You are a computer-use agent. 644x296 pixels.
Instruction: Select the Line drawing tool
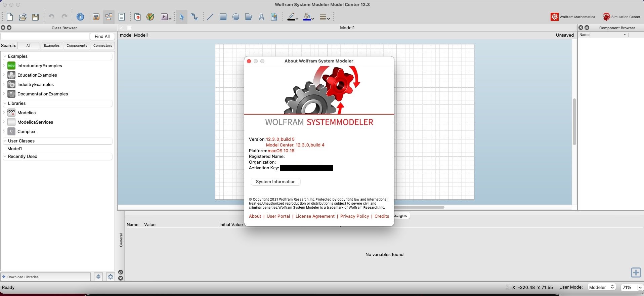(x=210, y=17)
